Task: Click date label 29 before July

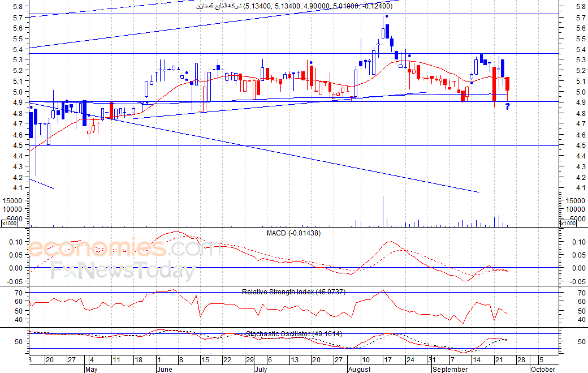Action: pyautogui.click(x=250, y=360)
